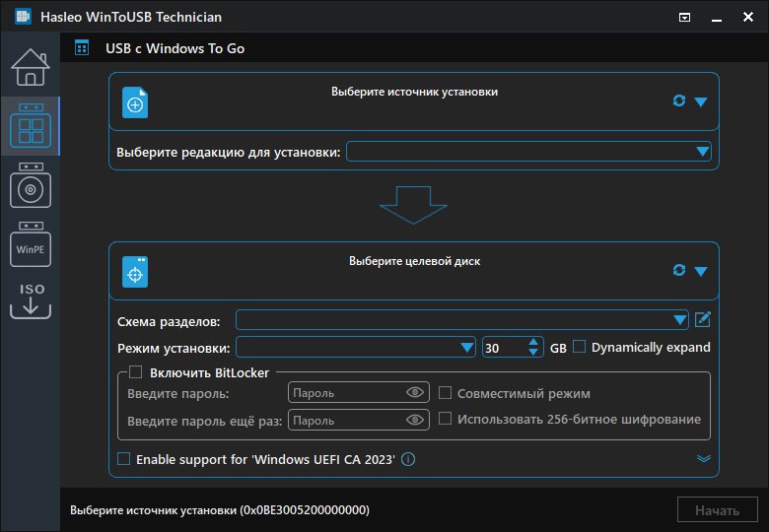Image resolution: width=769 pixels, height=532 pixels.
Task: Expand additional options with double chevron
Action: coord(703,459)
